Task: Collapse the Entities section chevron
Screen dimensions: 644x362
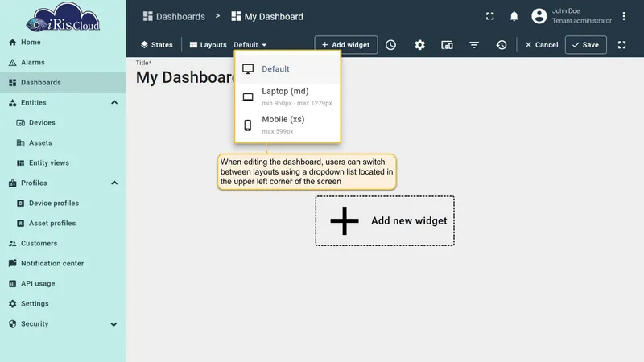Action: click(114, 103)
